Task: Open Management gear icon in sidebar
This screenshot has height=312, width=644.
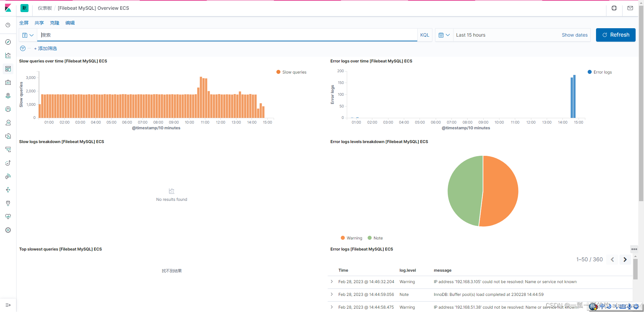Action: coord(8,230)
